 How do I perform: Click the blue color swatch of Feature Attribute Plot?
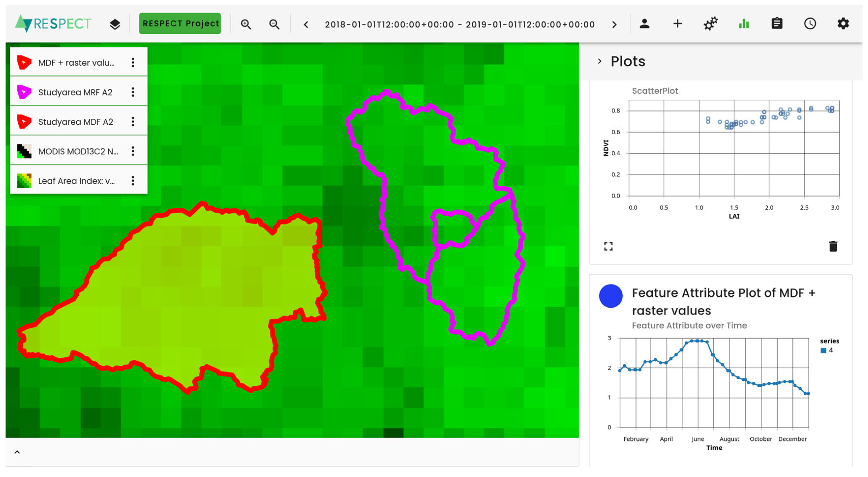pyautogui.click(x=611, y=296)
